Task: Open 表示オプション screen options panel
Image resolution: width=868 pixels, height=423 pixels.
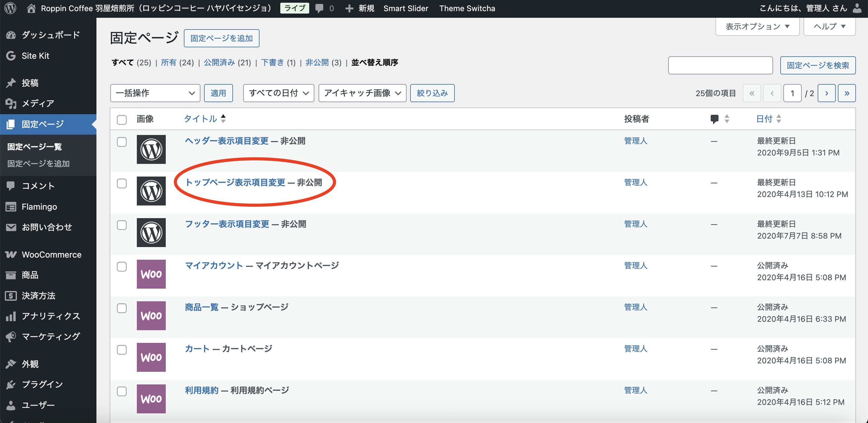Action: point(757,26)
